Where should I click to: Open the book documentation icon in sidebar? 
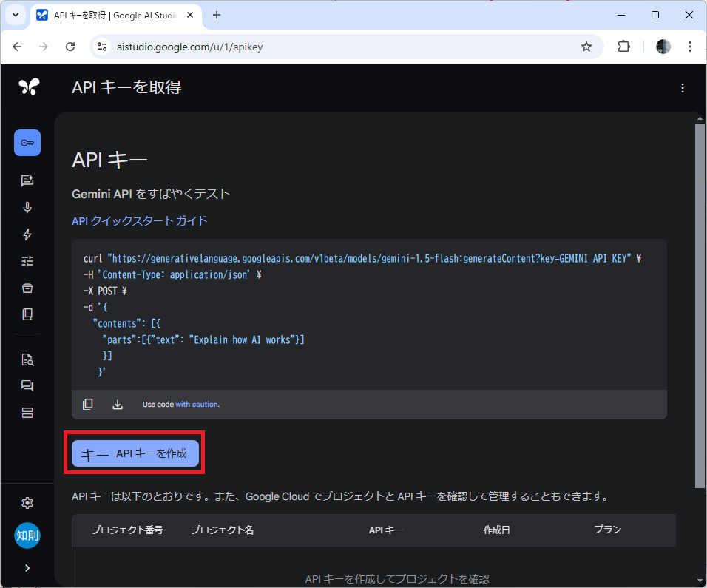(x=27, y=314)
